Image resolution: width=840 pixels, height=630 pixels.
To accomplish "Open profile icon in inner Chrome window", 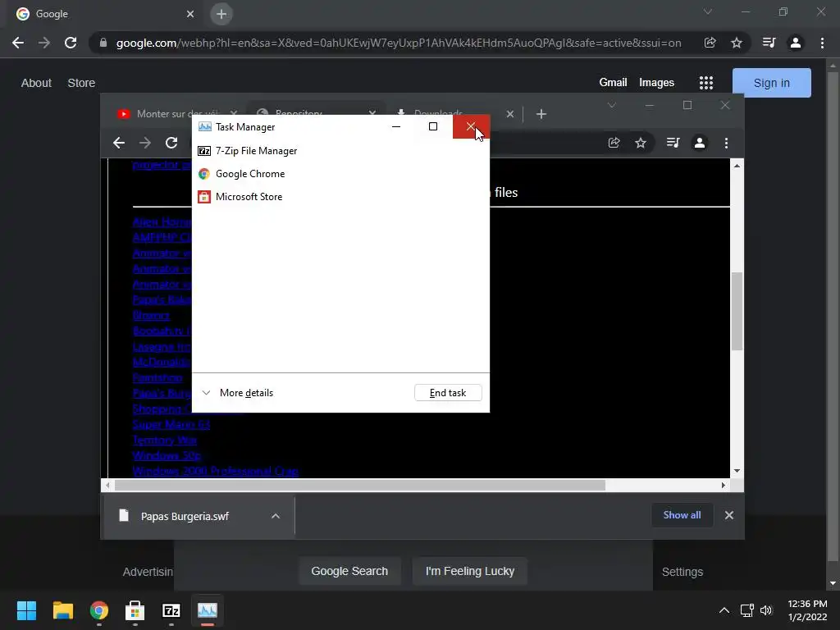I will pos(700,143).
